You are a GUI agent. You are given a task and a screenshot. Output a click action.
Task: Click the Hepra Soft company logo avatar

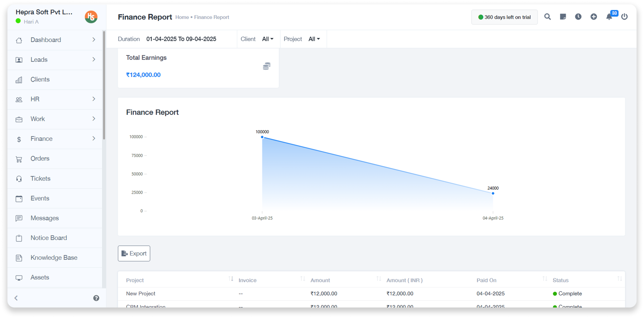pyautogui.click(x=91, y=17)
